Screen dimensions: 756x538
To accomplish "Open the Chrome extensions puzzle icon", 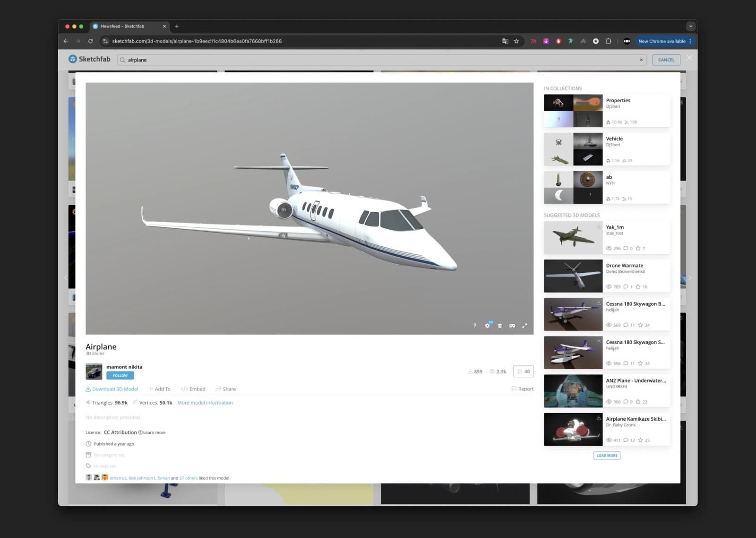I will tap(609, 41).
